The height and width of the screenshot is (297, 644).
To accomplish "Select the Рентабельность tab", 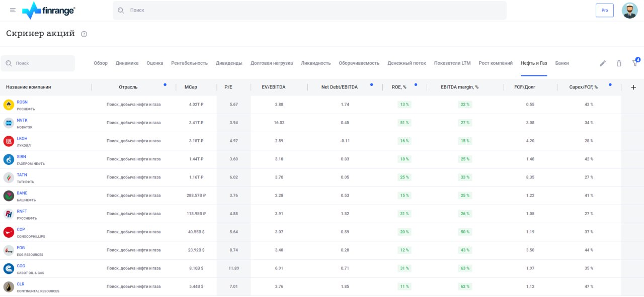I will (x=189, y=63).
